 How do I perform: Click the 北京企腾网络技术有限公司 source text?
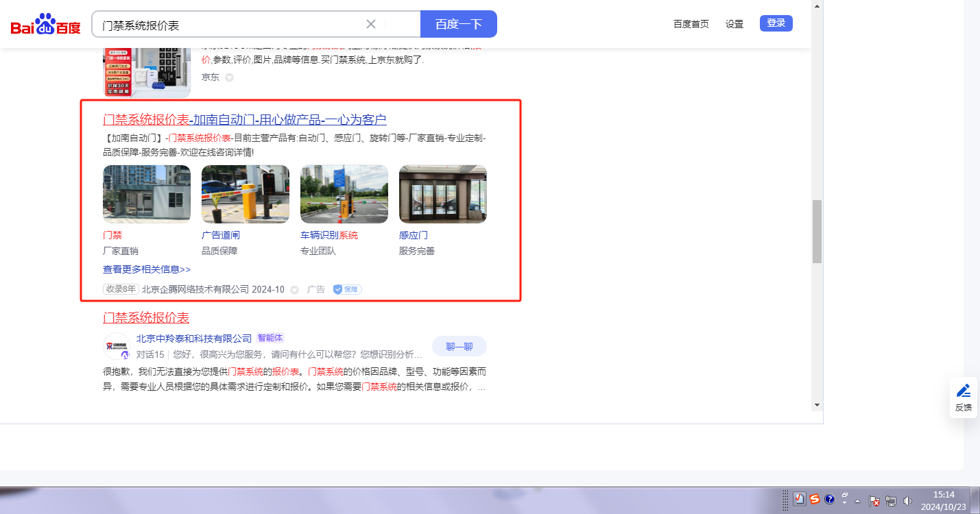195,290
